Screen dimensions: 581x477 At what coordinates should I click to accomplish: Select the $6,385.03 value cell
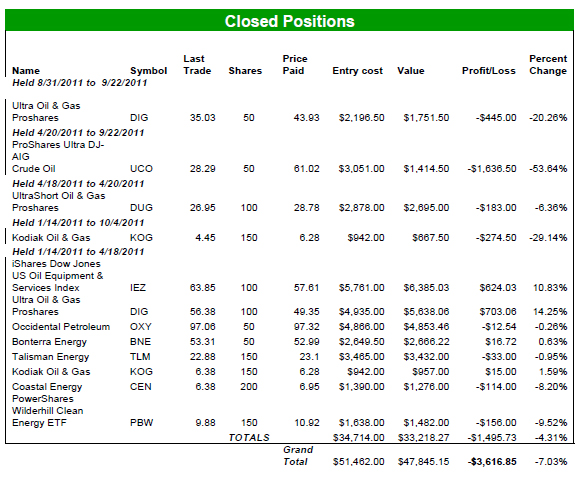pos(426,288)
